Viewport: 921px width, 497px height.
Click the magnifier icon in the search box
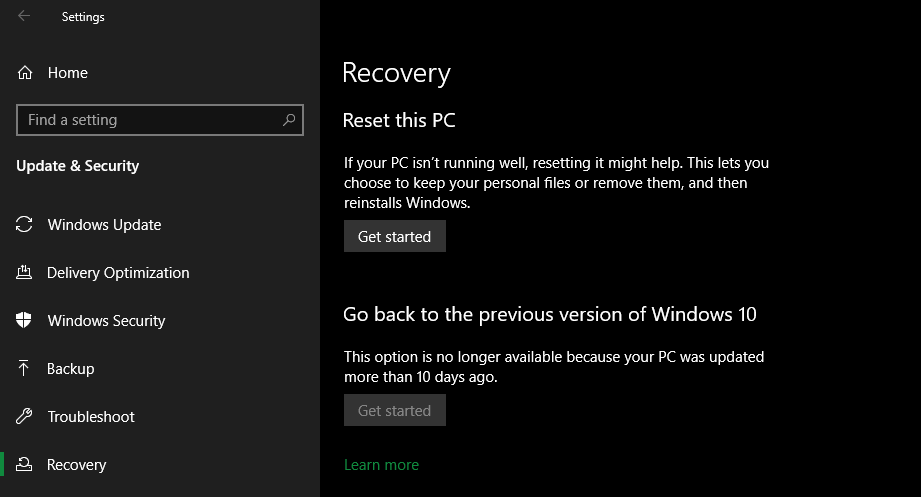click(289, 120)
